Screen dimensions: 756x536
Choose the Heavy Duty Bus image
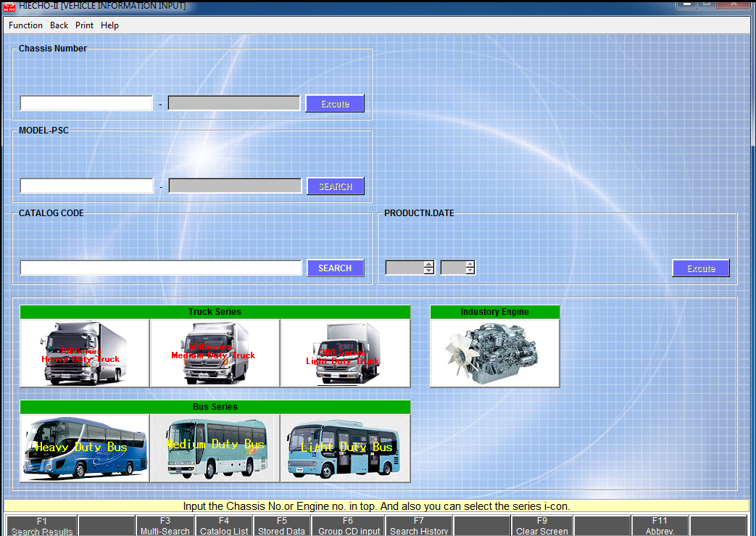point(85,448)
